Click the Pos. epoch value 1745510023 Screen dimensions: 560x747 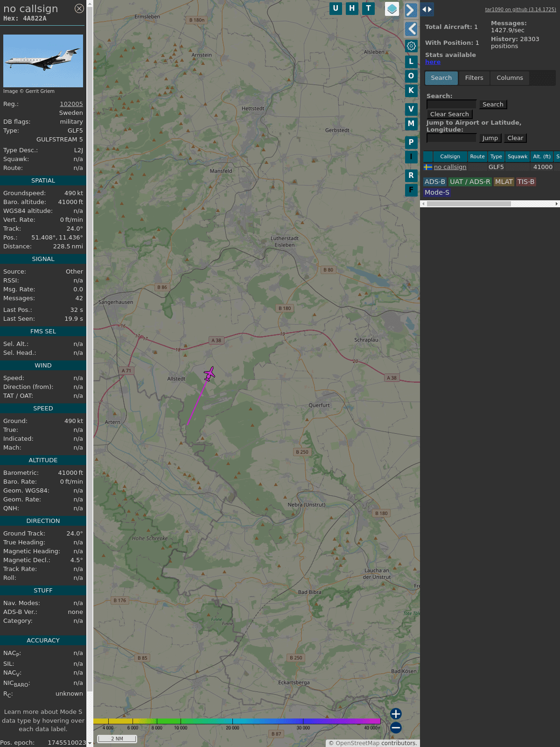pos(66,743)
